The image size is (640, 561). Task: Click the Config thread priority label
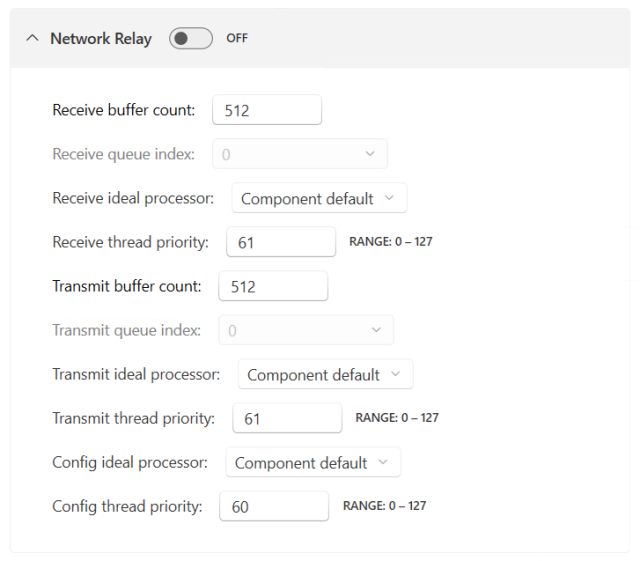[x=127, y=506]
